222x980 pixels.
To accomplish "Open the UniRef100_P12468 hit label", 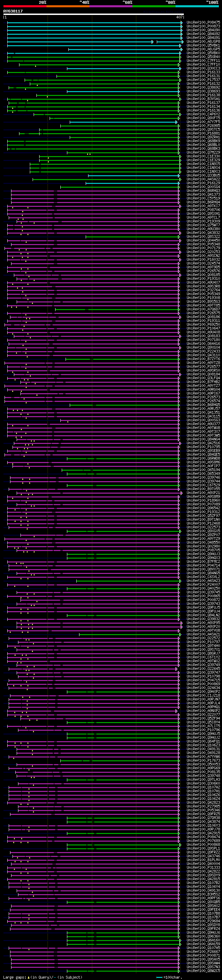I will pos(203,524).
